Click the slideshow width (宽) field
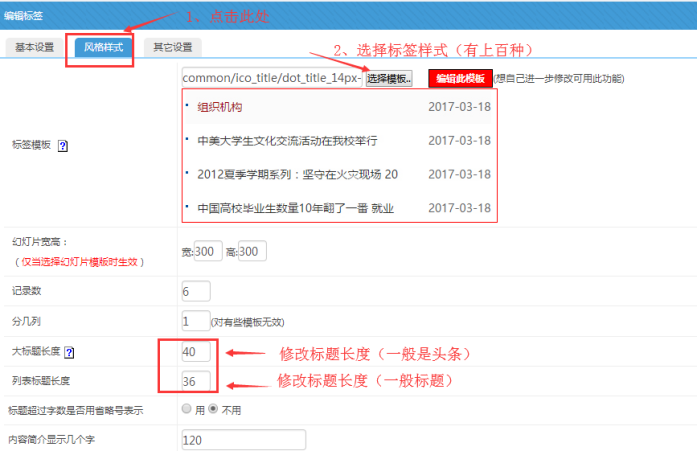The height and width of the screenshot is (452, 698). [208, 251]
